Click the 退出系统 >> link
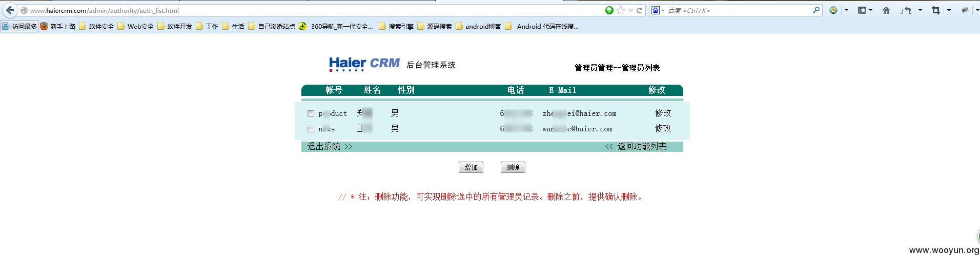980x255 pixels. tap(330, 147)
